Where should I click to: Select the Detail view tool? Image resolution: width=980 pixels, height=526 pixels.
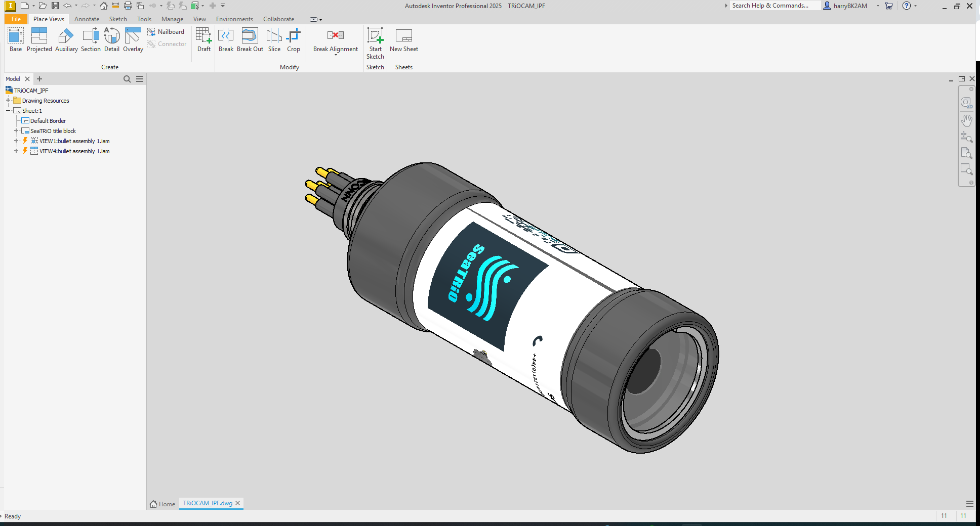coord(112,40)
